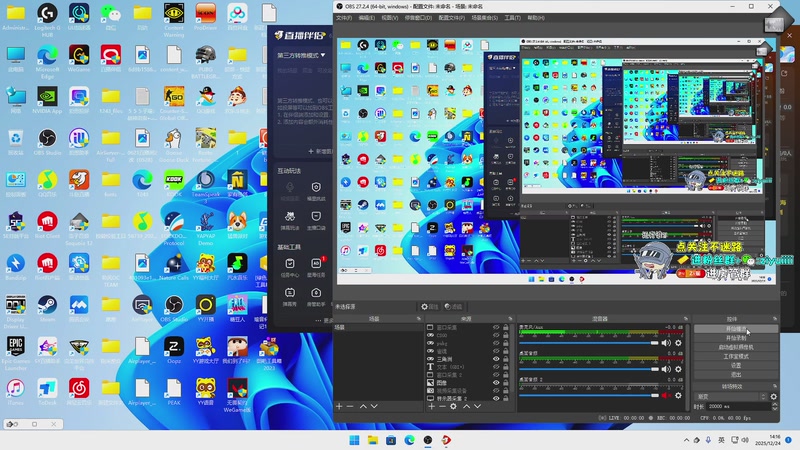The image size is (800, 450).
Task: Move the scene down in the Scenes panel
Action: pyautogui.click(x=374, y=406)
